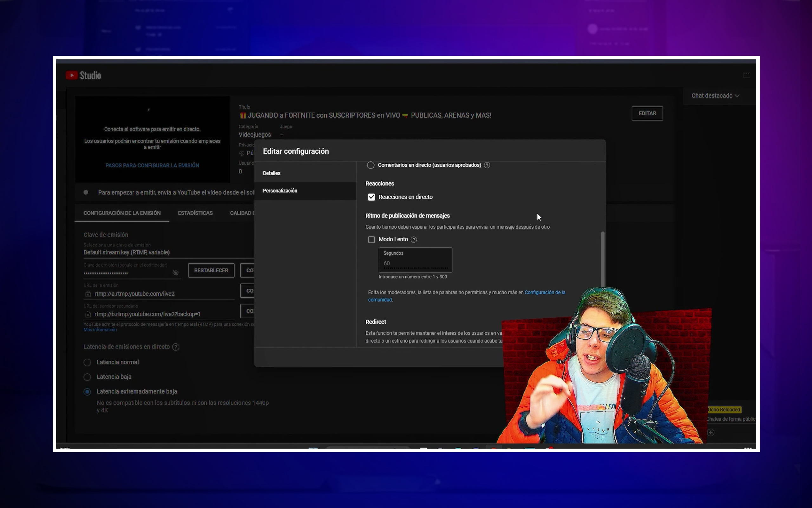Select Latencia extremadamente baja option
The image size is (812, 508).
(x=87, y=392)
